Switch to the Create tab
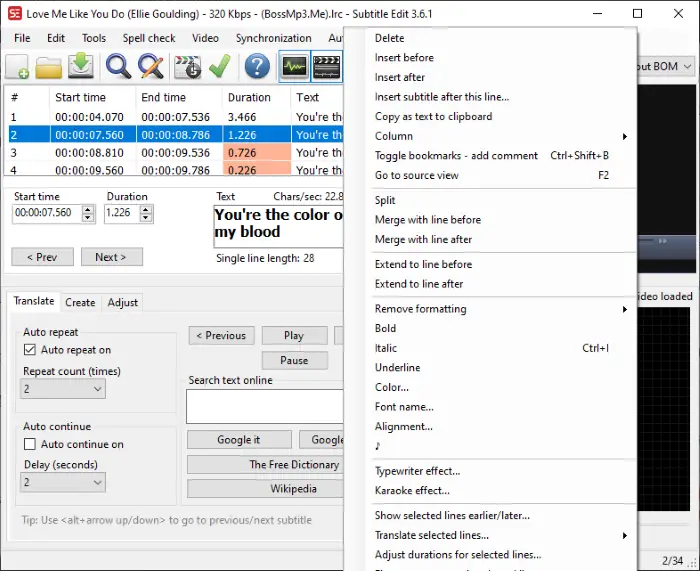 (x=80, y=303)
